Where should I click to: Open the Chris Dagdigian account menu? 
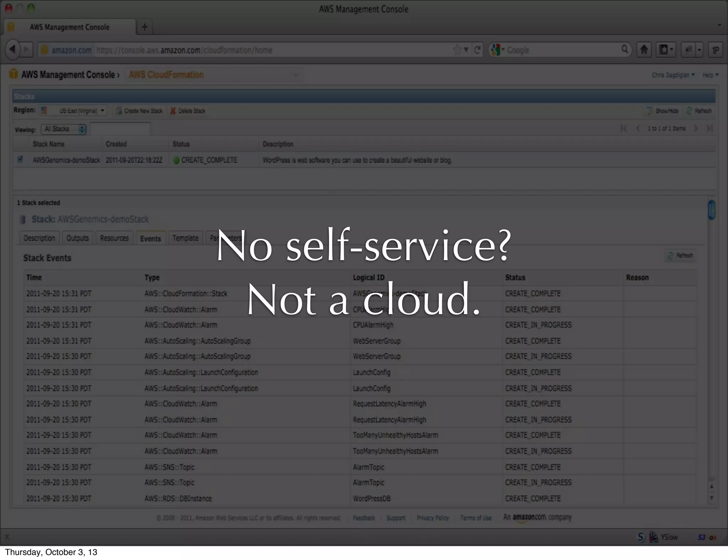click(673, 75)
